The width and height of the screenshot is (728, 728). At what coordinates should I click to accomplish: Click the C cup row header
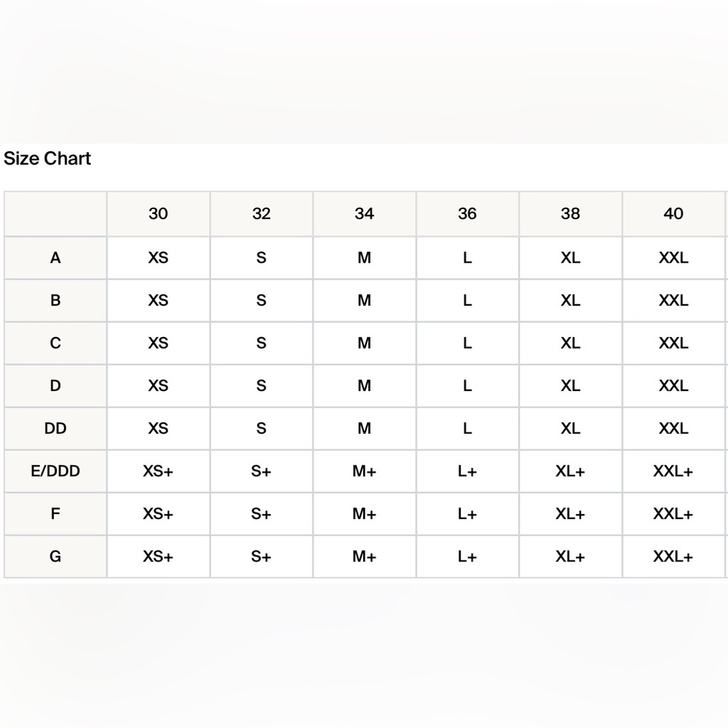[55, 343]
